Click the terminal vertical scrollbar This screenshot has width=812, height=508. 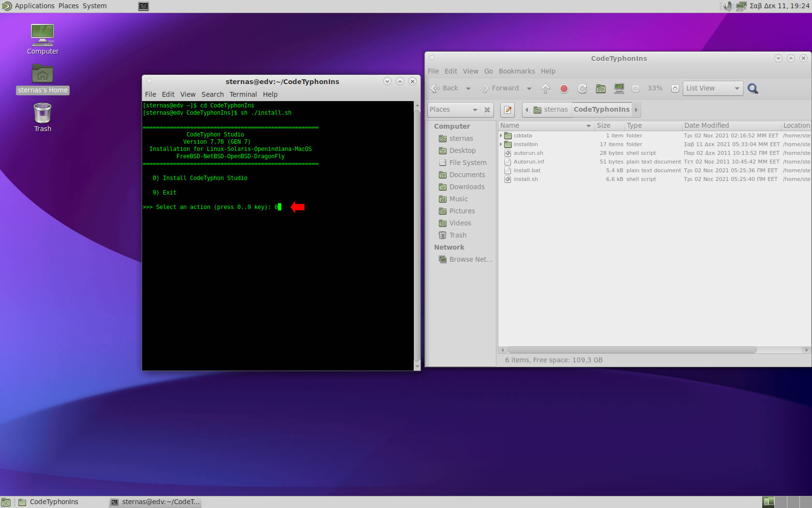coord(417,236)
